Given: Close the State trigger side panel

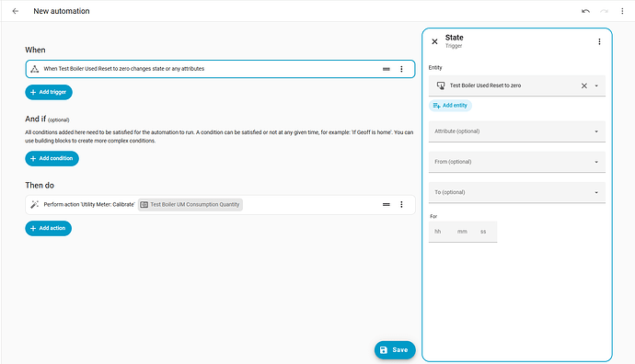Looking at the screenshot, I should point(434,41).
